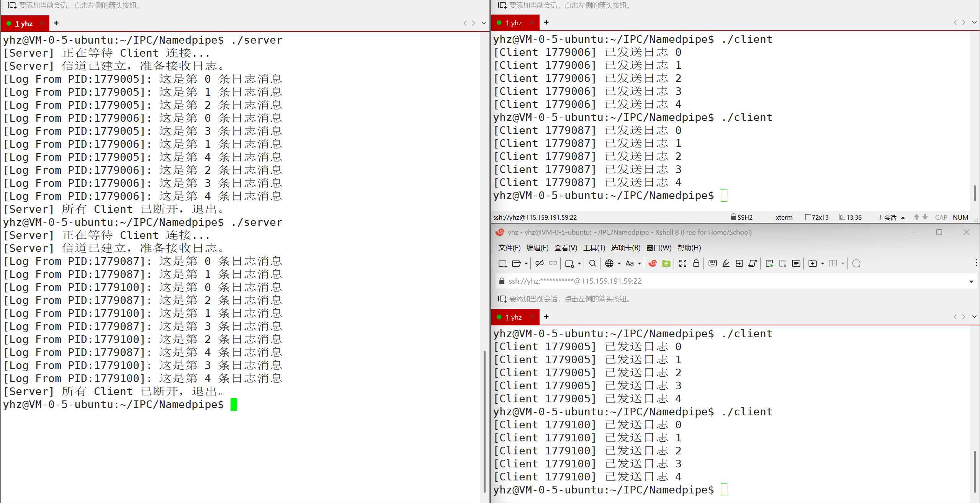The height and width of the screenshot is (503, 980).
Task: Click the New session toolbar icon
Action: click(502, 263)
